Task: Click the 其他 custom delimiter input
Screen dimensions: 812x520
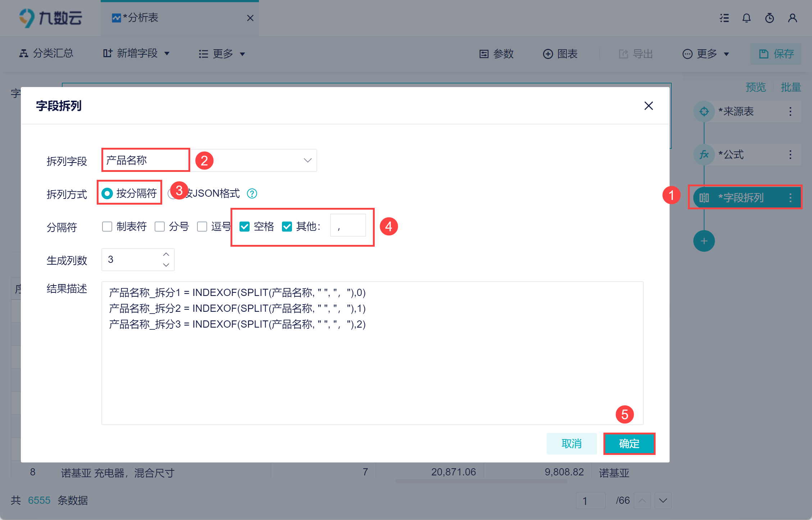Action: 348,225
